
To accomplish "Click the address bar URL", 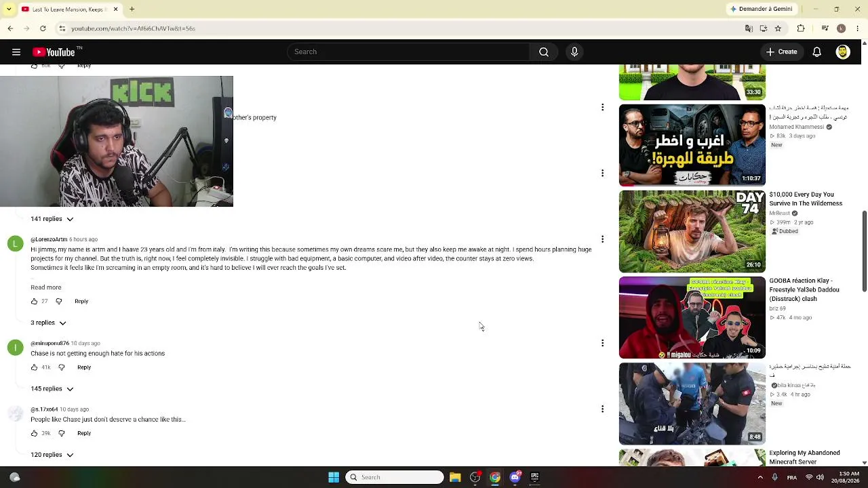I will 134,28.
